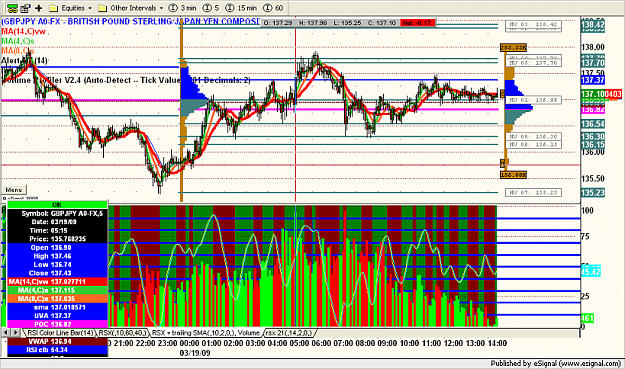Screen dimensions: 625x369
Task: Click the UVA 137.37 row
Action: coord(57,316)
